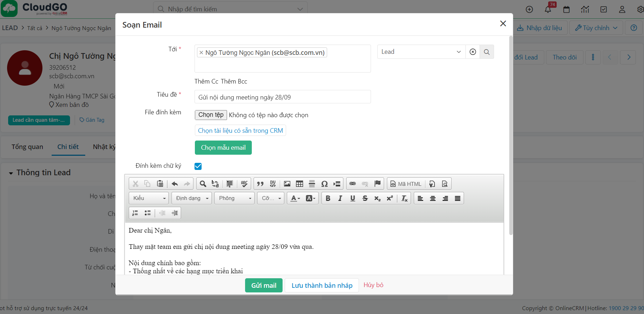The image size is (644, 314).
Task: Insert a hyperlink with the link icon
Action: pos(353,184)
